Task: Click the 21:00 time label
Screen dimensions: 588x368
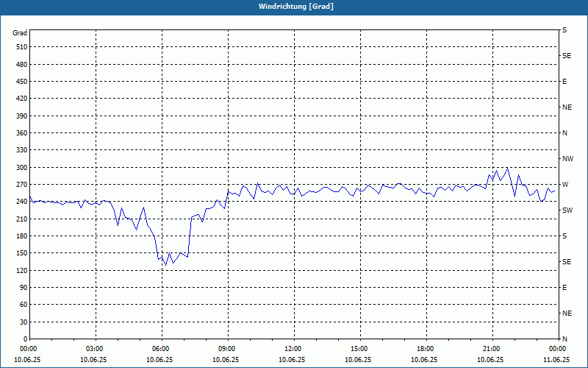Action: click(492, 348)
